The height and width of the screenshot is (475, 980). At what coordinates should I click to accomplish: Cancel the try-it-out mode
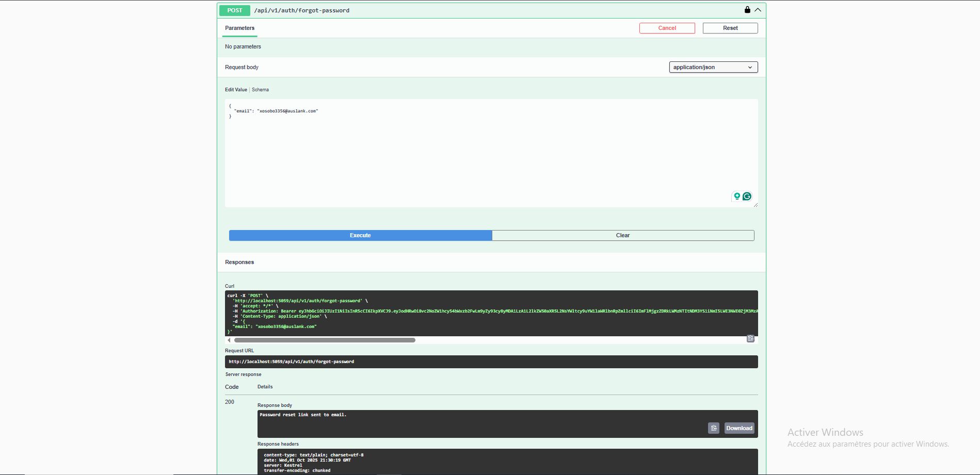pos(667,28)
